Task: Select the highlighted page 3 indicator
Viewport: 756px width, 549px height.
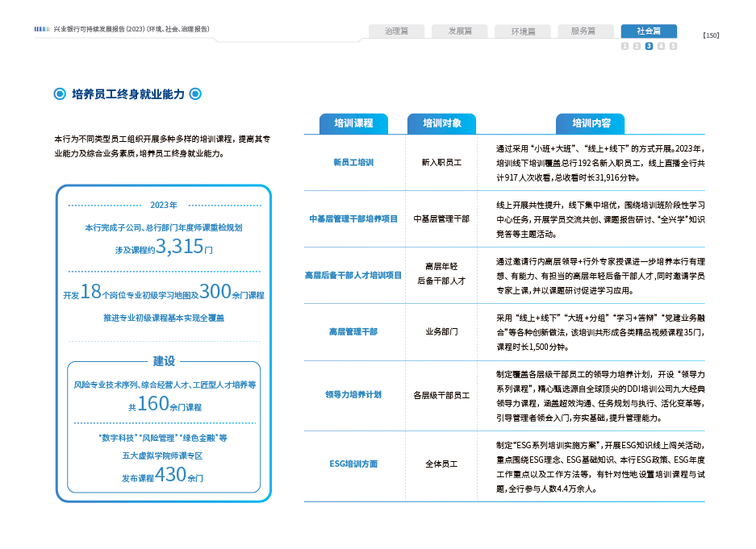Action: pos(649,46)
